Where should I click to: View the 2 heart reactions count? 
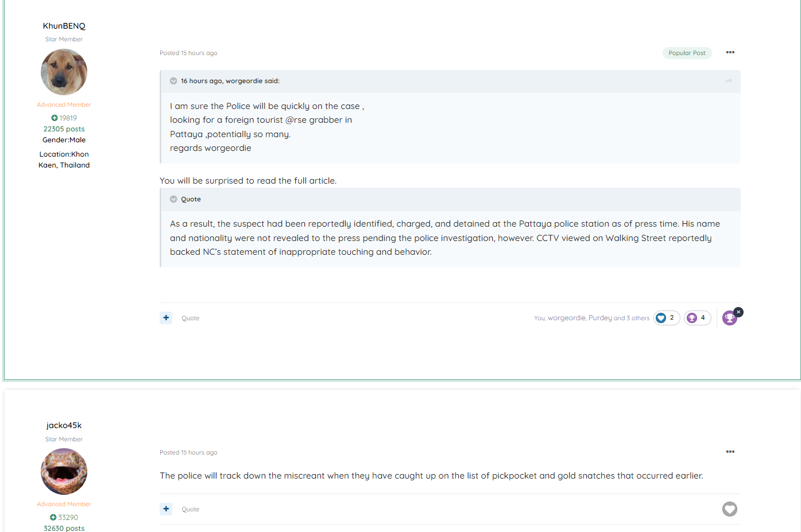tap(667, 318)
